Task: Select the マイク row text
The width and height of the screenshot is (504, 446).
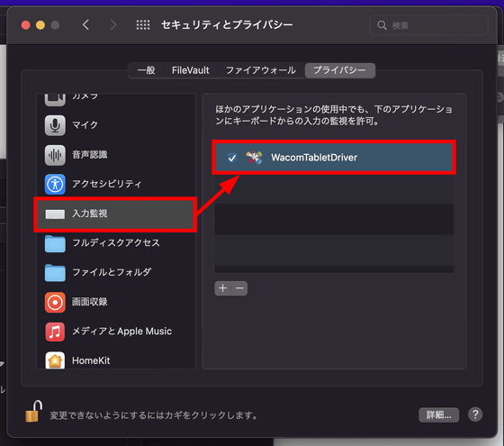Action: click(85, 125)
